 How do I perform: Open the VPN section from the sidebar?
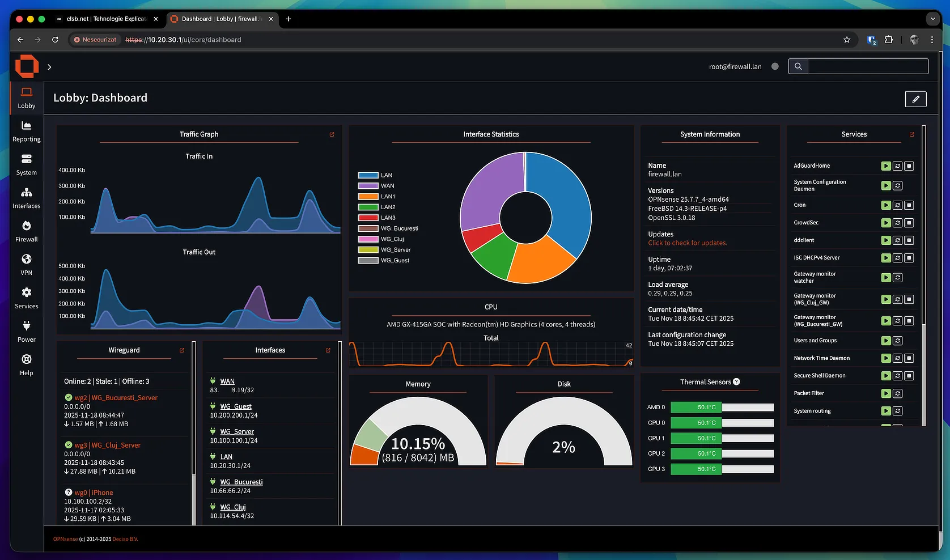point(26,264)
